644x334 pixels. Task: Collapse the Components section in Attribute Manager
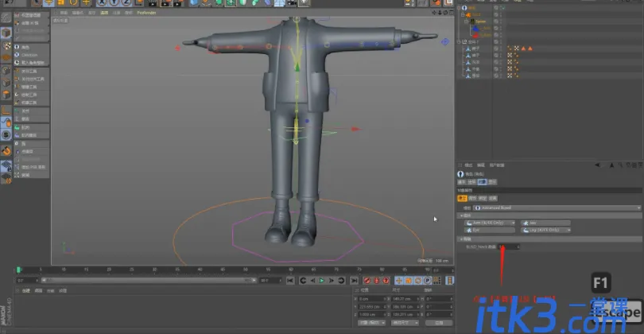pyautogui.click(x=462, y=216)
